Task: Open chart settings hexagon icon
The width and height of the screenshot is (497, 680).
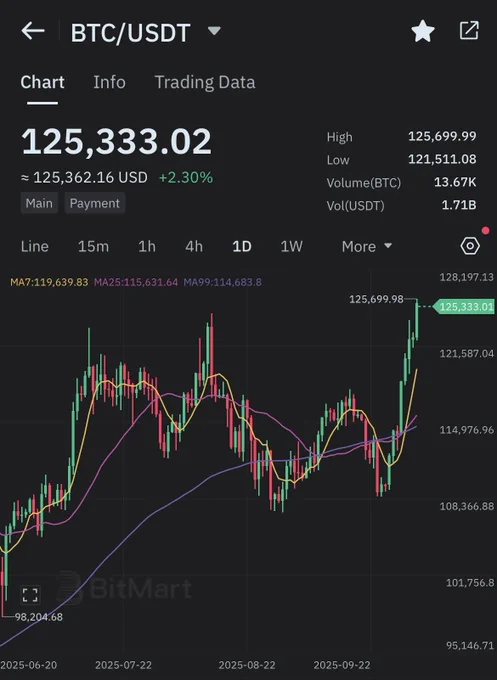Action: [470, 246]
